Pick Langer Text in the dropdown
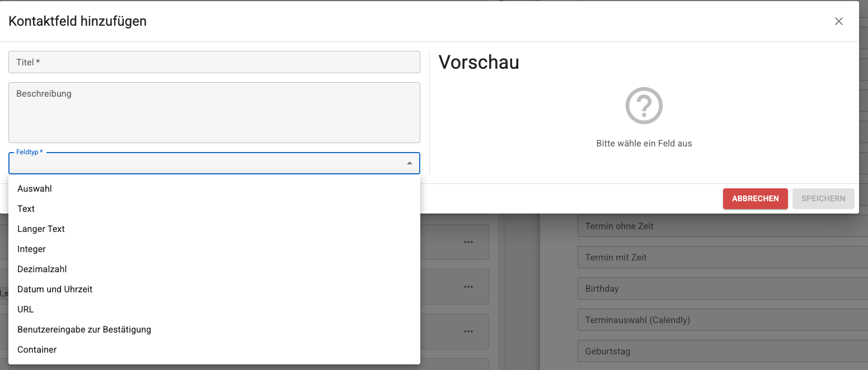Viewport: 868px width, 370px height. [41, 229]
